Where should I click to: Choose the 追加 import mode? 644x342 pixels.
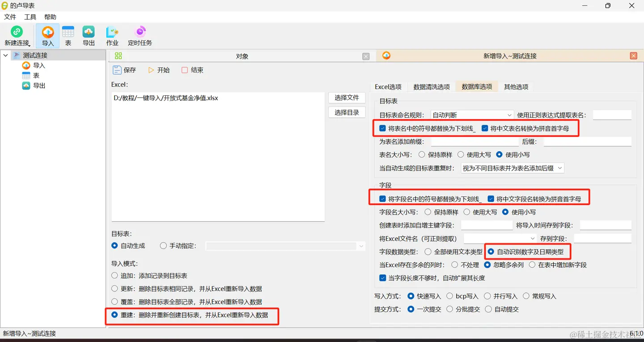[x=115, y=276]
